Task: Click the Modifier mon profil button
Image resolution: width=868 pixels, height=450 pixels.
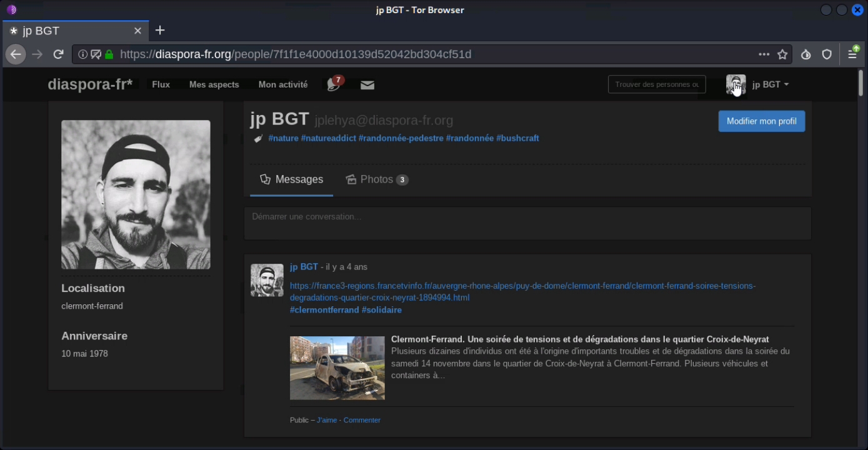Action: 762,121
